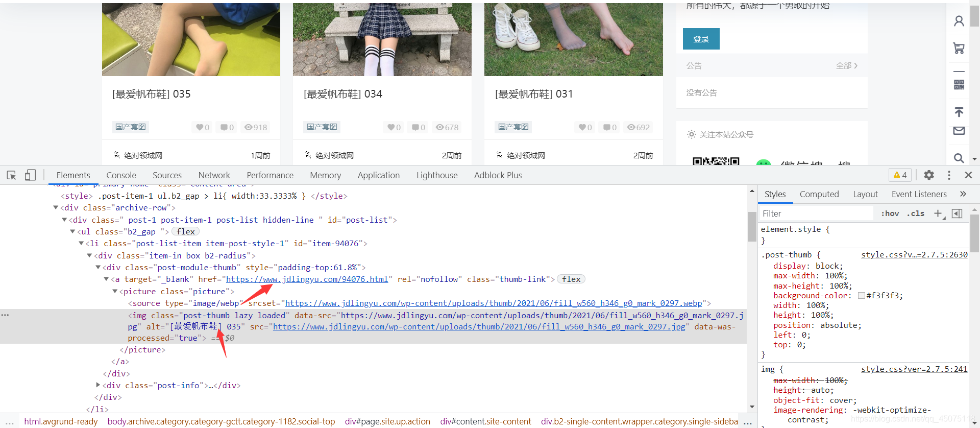The image size is (980, 428).
Task: Click the user profile icon in site sidebar
Action: [959, 21]
